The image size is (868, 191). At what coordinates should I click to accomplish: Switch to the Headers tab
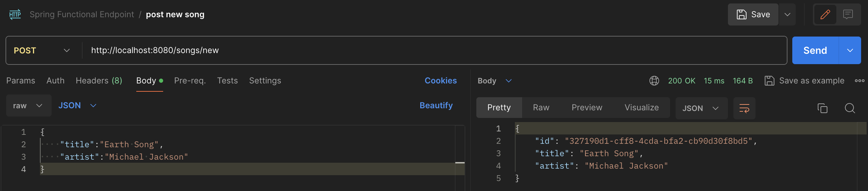coord(99,81)
